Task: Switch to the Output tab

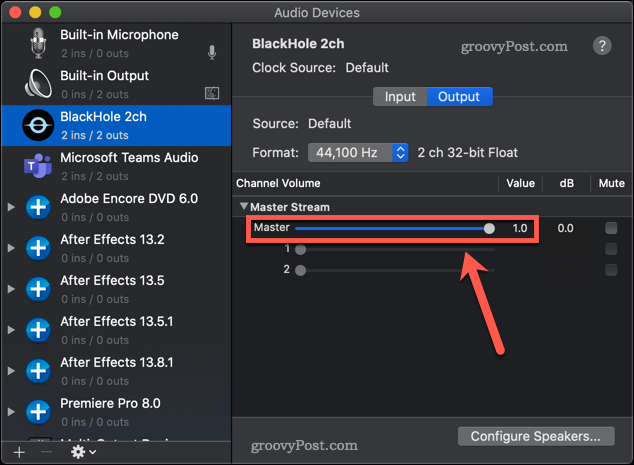Action: (460, 97)
